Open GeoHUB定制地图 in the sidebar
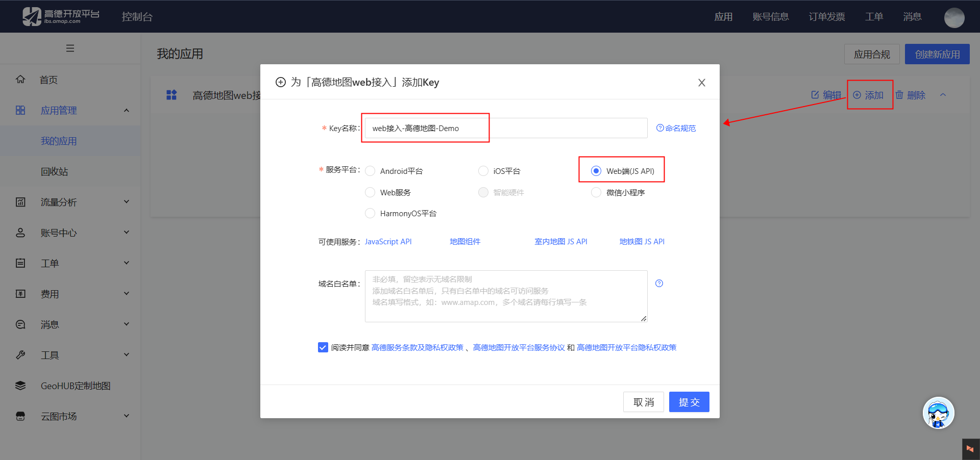 click(76, 386)
